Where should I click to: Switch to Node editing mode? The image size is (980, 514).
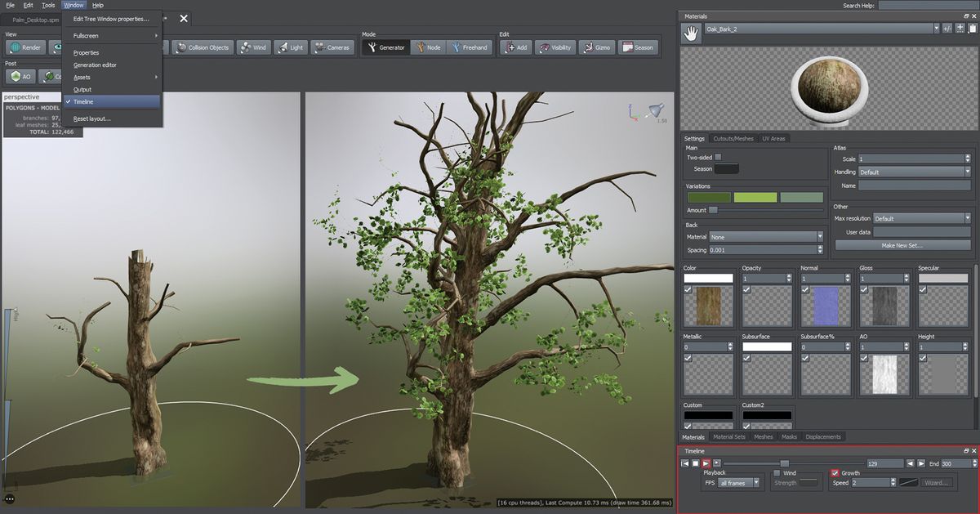(x=429, y=47)
